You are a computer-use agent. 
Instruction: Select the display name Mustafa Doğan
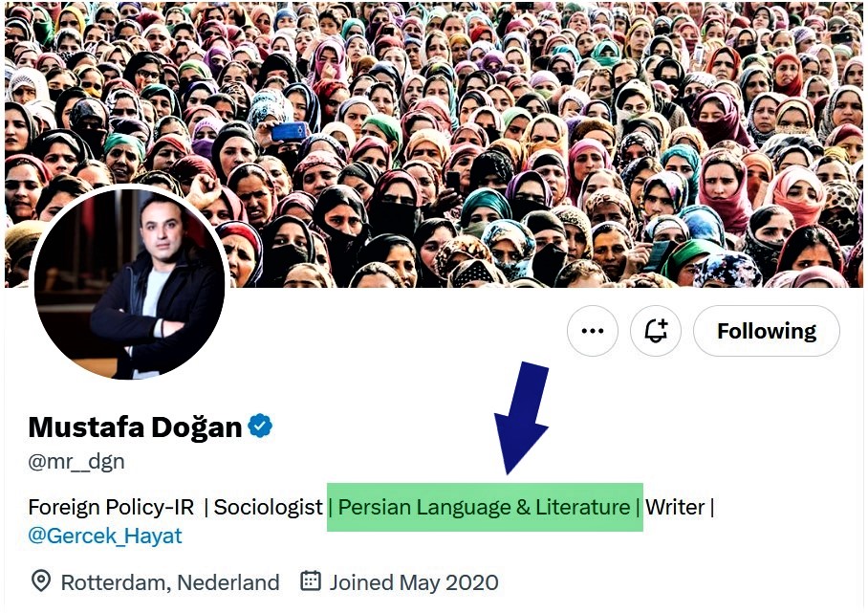pos(135,427)
